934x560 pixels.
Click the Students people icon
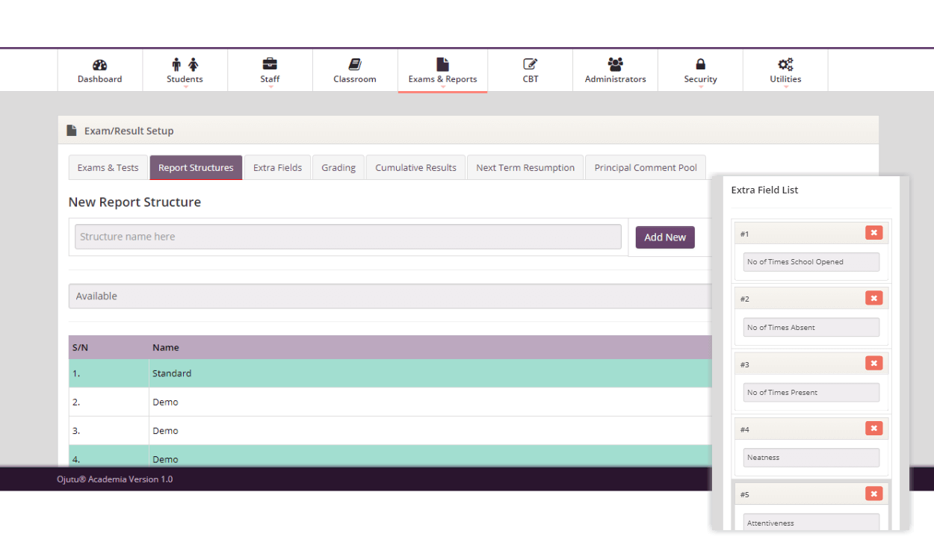pyautogui.click(x=185, y=65)
